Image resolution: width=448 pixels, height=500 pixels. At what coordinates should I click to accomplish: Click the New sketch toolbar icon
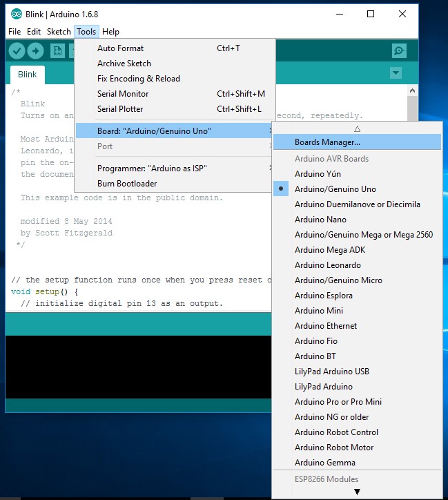[57, 50]
